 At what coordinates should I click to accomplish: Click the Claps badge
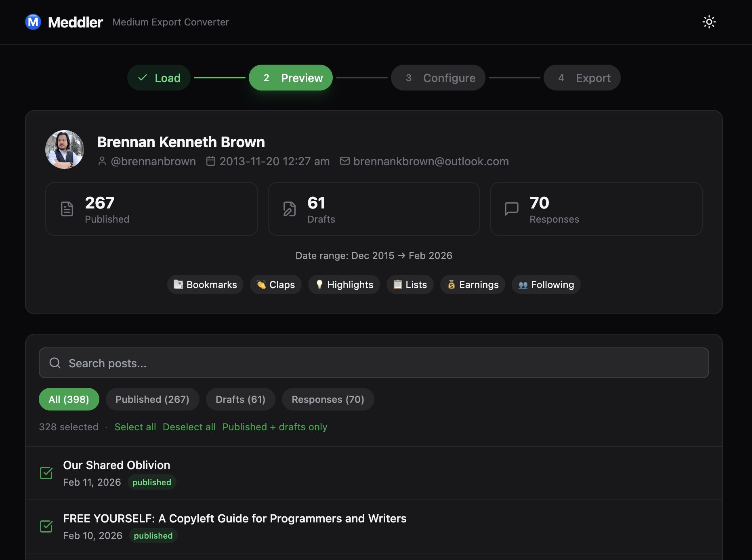click(276, 284)
